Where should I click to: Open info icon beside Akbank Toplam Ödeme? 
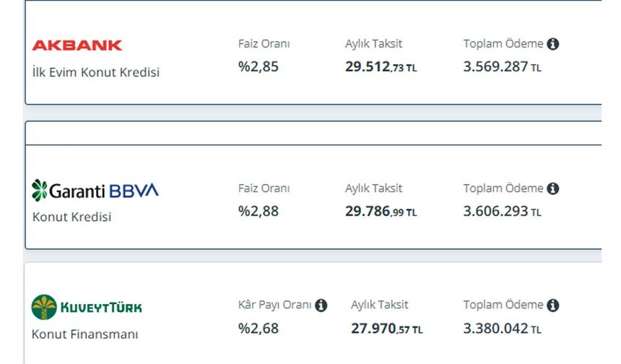(553, 44)
